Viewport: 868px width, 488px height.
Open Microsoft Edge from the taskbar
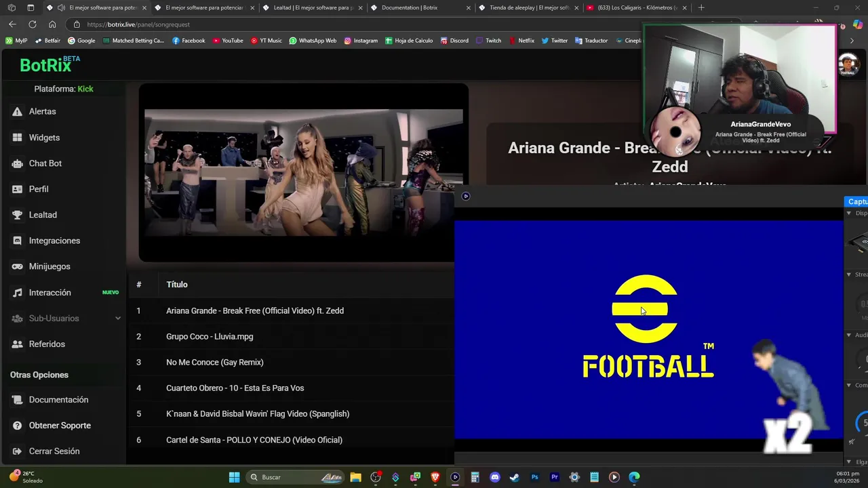pos(634,477)
